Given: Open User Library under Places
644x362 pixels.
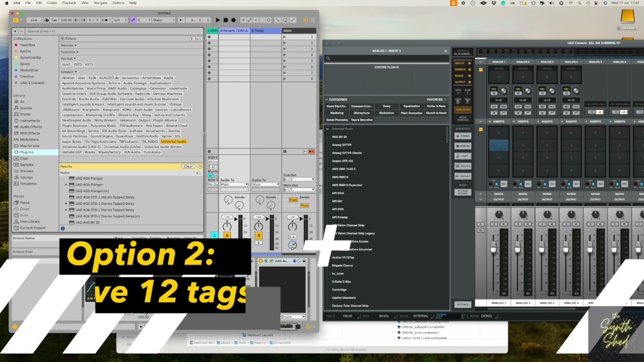Looking at the screenshot, I should coord(30,221).
